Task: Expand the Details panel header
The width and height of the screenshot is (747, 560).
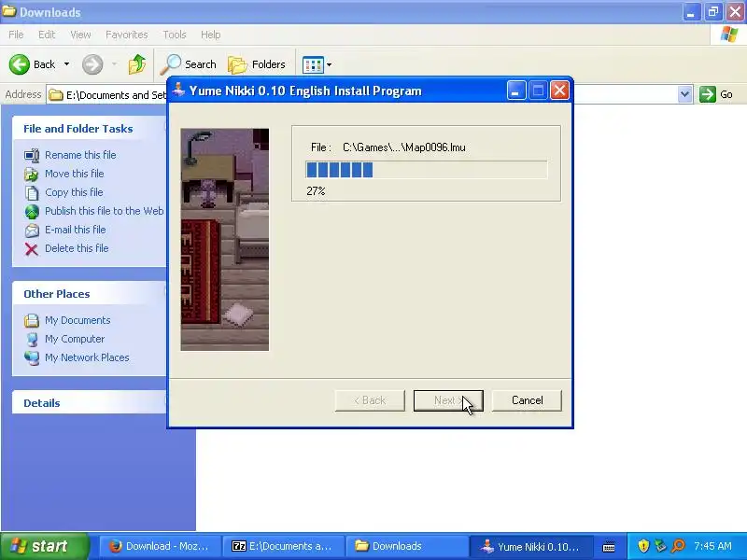Action: [90, 403]
